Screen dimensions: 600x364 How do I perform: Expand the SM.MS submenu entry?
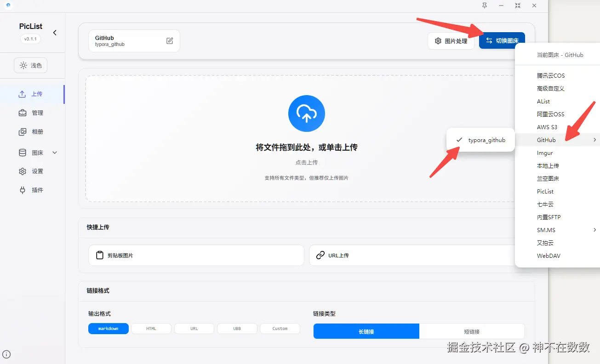(557, 230)
